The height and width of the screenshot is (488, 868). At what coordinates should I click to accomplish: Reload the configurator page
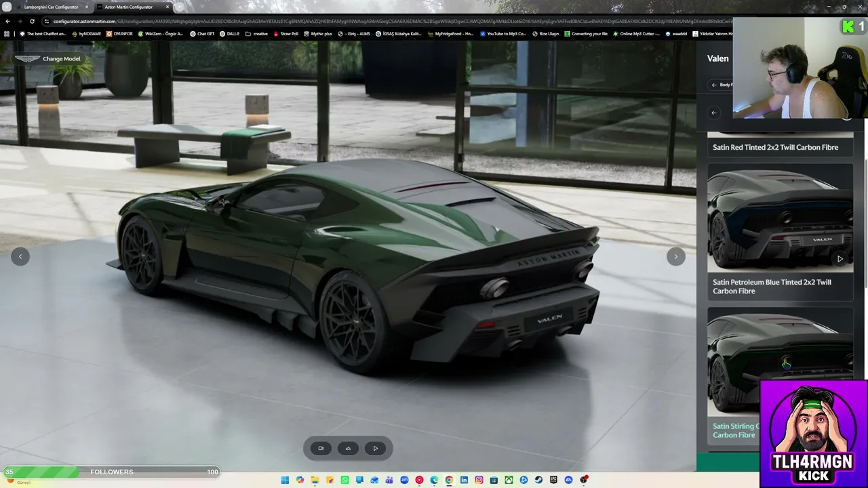[32, 21]
